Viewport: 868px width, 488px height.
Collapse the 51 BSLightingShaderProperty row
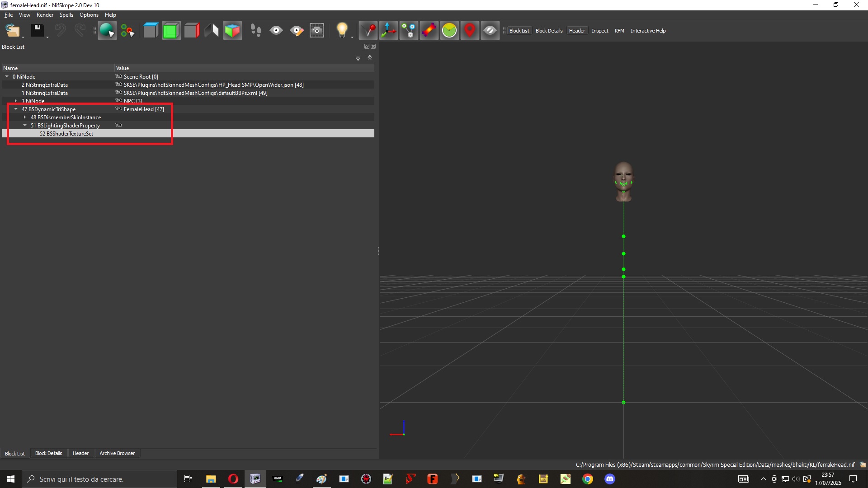(x=25, y=125)
